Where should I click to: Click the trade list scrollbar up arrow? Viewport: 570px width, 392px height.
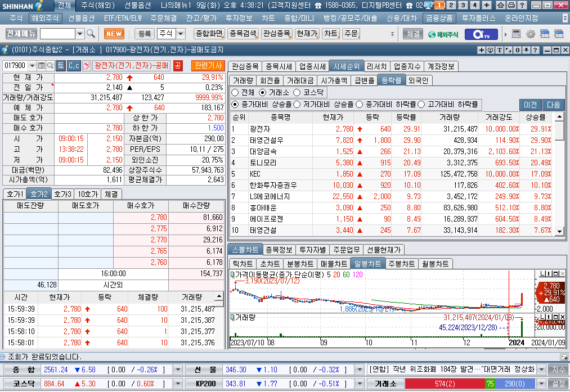click(219, 296)
